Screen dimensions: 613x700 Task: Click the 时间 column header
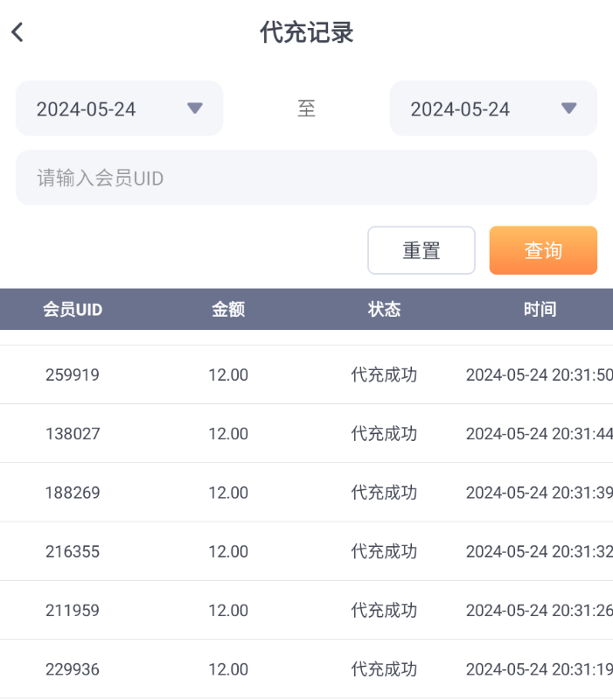[x=540, y=309]
